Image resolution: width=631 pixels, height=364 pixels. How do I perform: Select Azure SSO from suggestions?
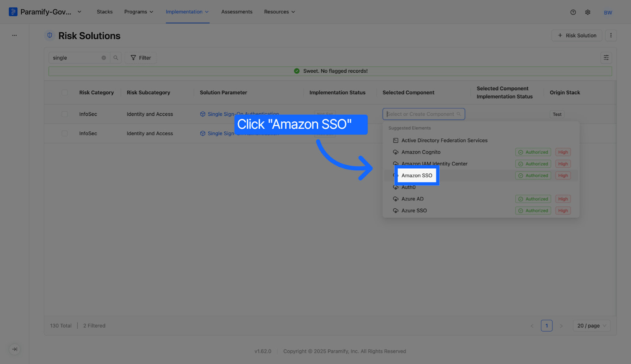[x=481, y=211]
